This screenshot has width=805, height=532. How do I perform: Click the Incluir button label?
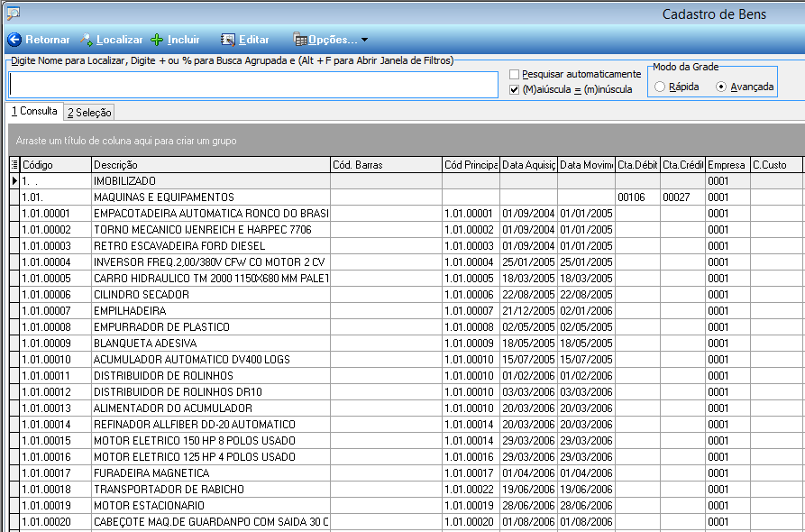183,40
